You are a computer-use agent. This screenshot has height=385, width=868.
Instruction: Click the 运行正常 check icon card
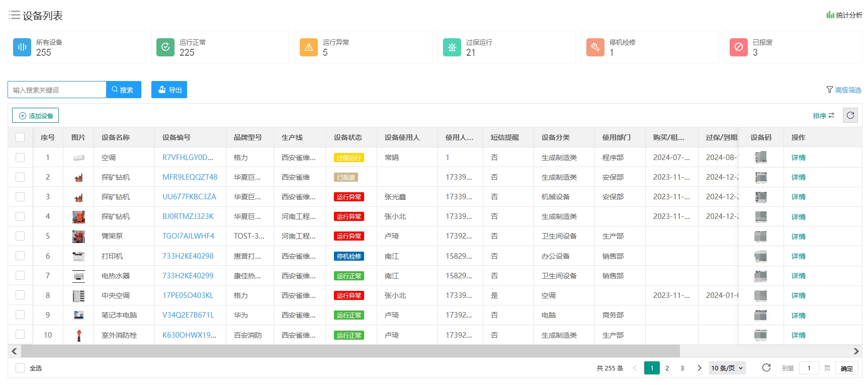tap(165, 47)
